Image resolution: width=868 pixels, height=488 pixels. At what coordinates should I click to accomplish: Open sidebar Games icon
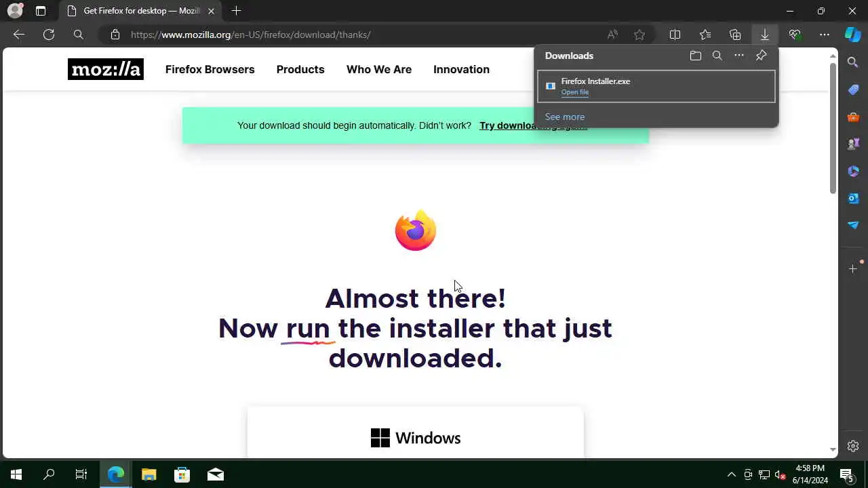(853, 144)
